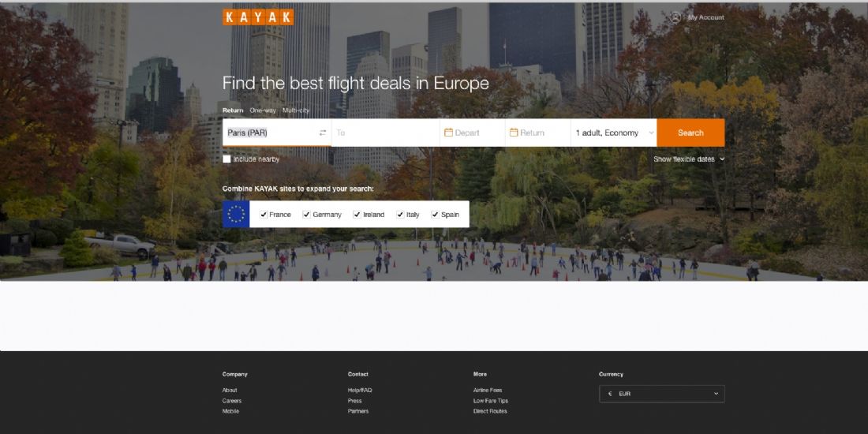Open the Airline Fees link
Image resolution: width=868 pixels, height=434 pixels.
pos(488,391)
